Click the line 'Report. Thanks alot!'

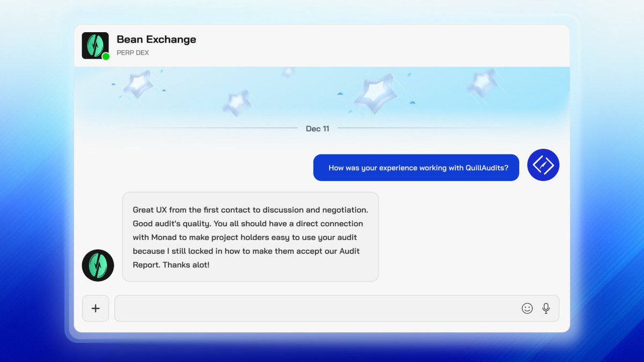click(x=171, y=265)
